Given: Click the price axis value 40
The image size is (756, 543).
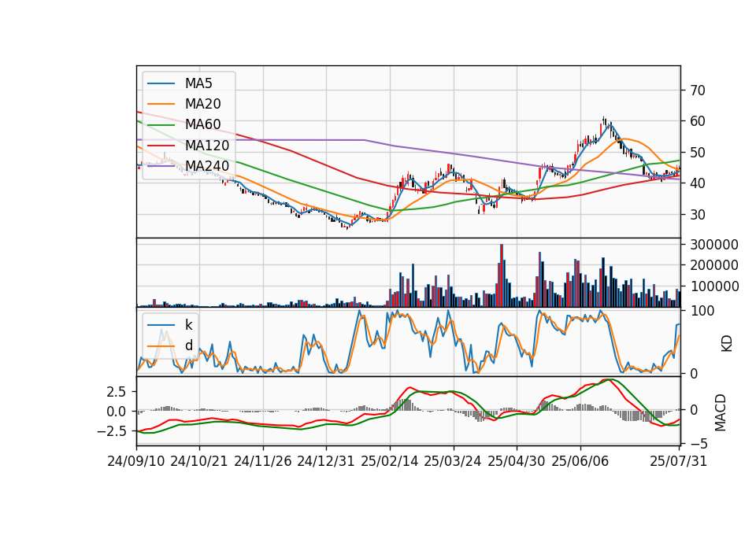Looking at the screenshot, I should [x=697, y=183].
